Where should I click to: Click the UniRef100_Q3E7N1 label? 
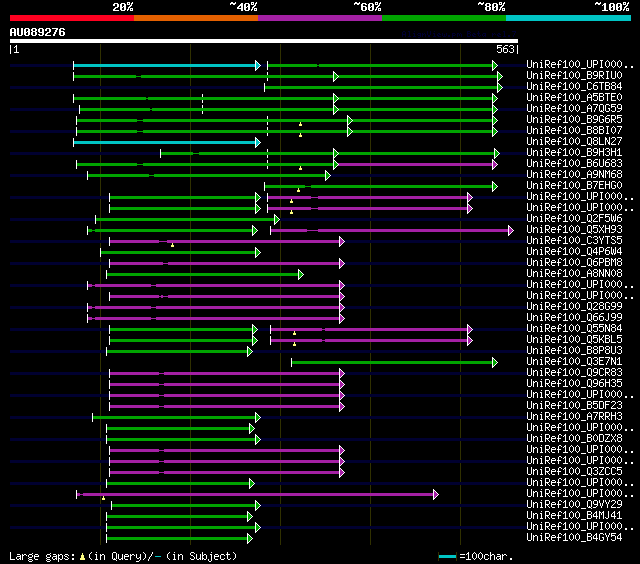point(574,362)
